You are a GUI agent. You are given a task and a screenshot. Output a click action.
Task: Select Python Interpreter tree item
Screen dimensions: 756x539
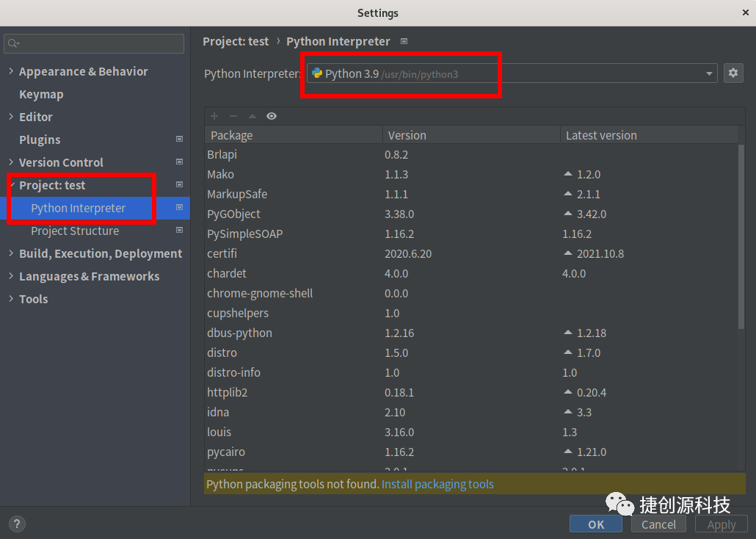coord(95,208)
